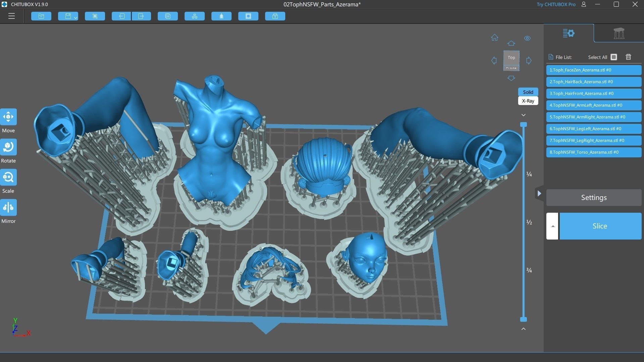644x362 pixels.
Task: Select 2.Toph_HairBack_Azerama.stl in the file list
Action: tap(594, 82)
